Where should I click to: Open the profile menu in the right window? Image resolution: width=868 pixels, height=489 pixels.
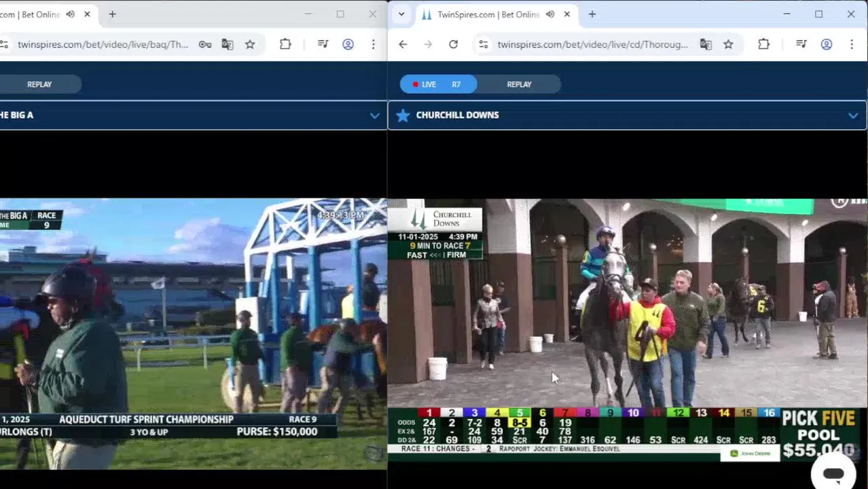(x=827, y=44)
